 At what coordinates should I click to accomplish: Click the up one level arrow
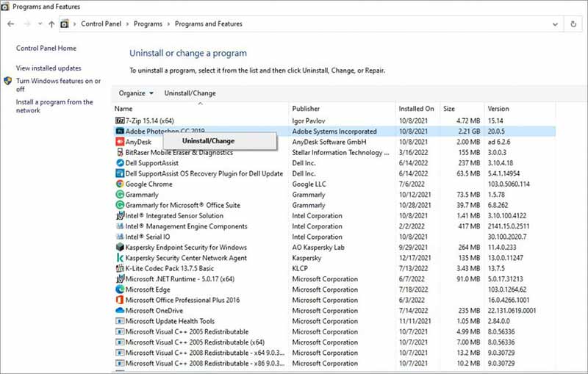(51, 24)
